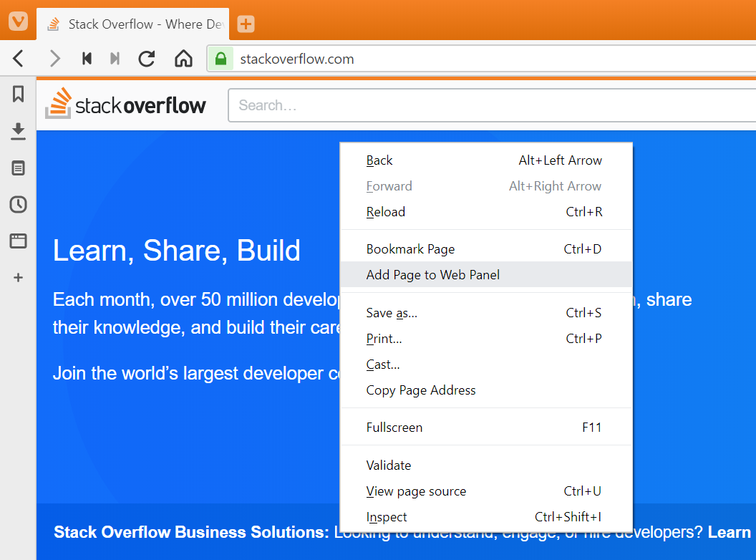
Task: Click the Learn, Share, Build heading
Action: click(x=176, y=251)
